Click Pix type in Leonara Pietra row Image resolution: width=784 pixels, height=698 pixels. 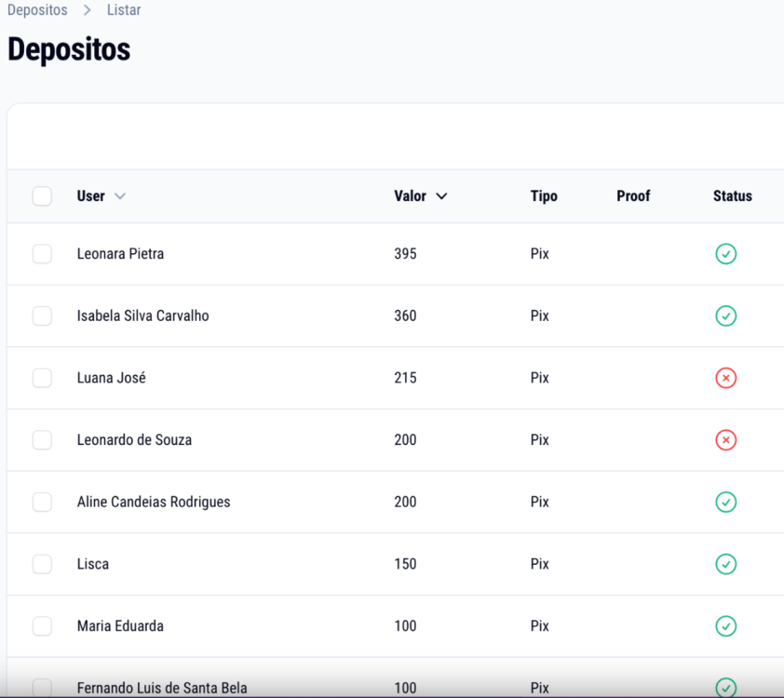540,254
